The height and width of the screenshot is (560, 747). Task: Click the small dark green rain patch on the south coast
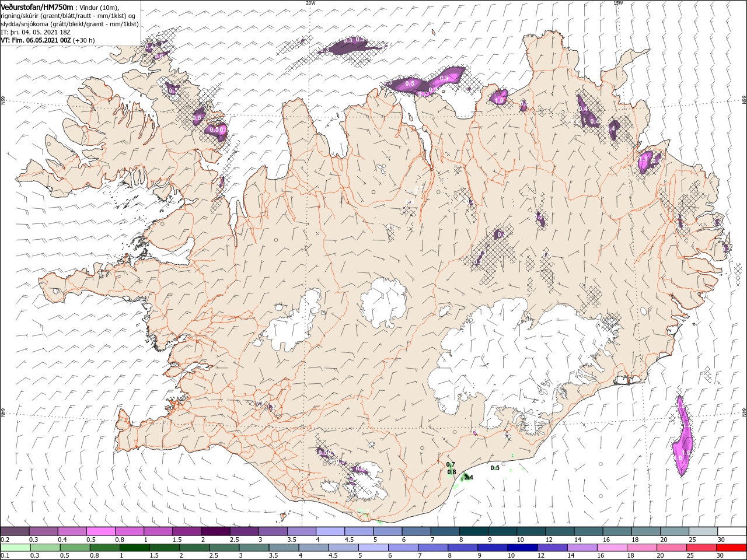[465, 478]
